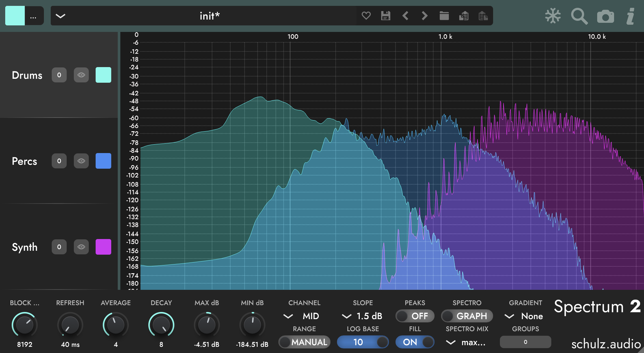Open the preset folder icon
This screenshot has height=353, width=644.
click(444, 16)
